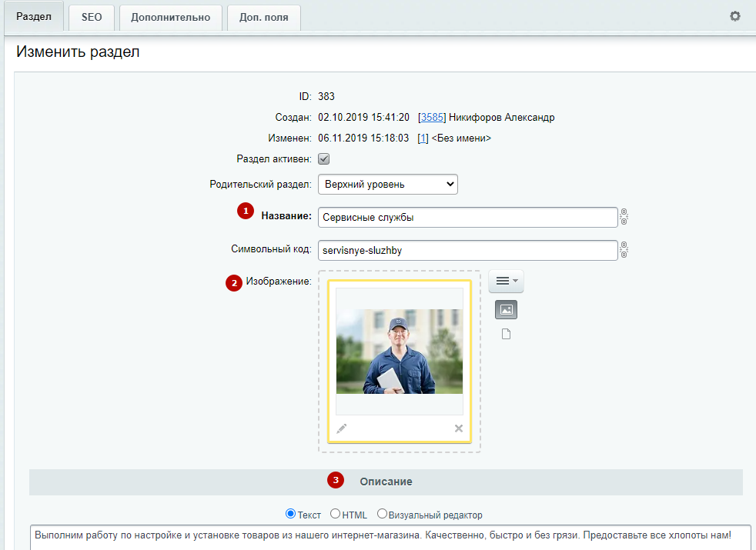Image resolution: width=756 pixels, height=550 pixels.
Task: Click transliteration icon beside Название field
Action: click(624, 217)
